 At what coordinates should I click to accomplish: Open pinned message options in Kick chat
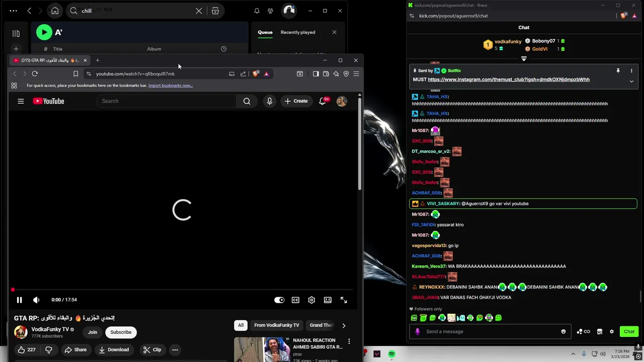pyautogui.click(x=631, y=71)
